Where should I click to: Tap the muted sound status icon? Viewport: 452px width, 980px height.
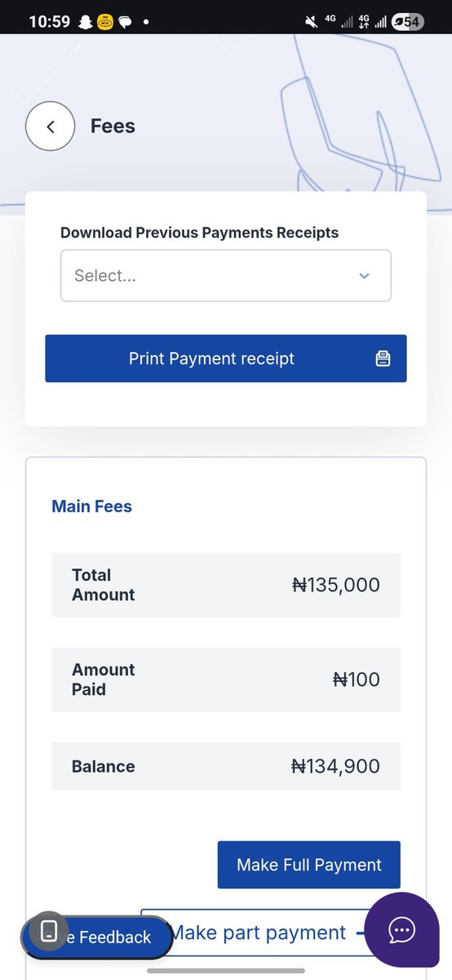point(311,22)
